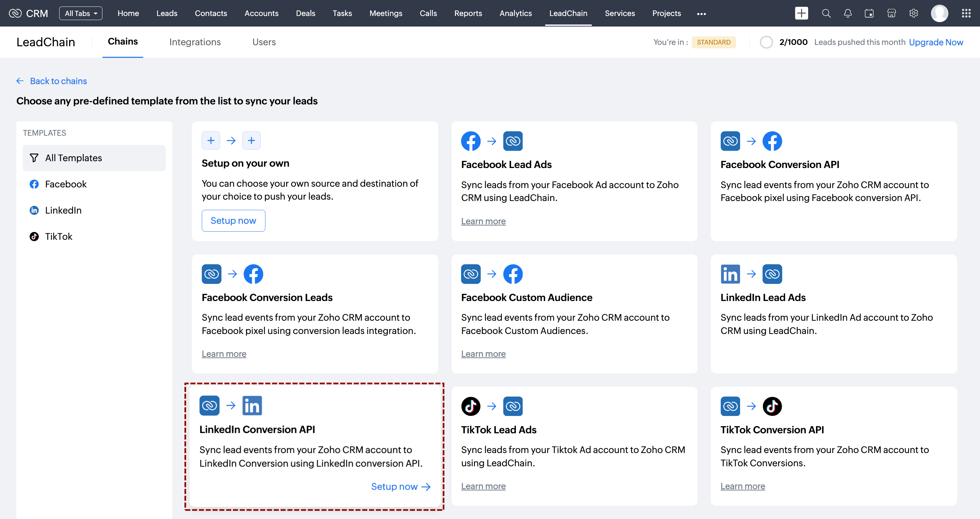The height and width of the screenshot is (519, 980).
Task: Click the quick create plus icon
Action: (x=801, y=13)
